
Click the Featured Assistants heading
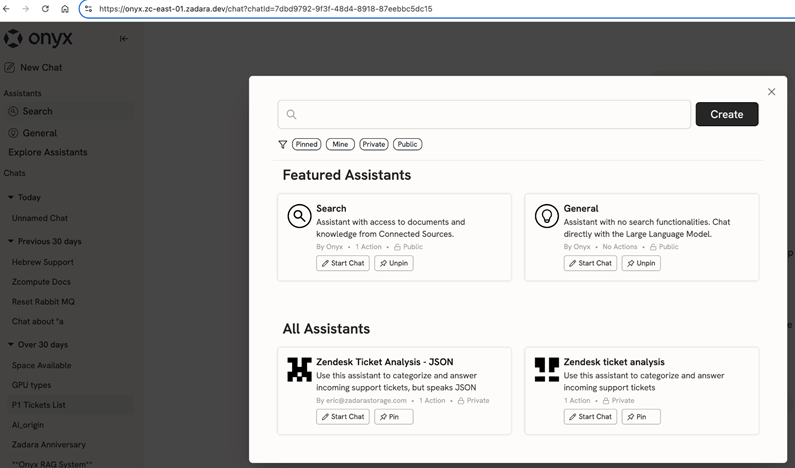coord(347,175)
